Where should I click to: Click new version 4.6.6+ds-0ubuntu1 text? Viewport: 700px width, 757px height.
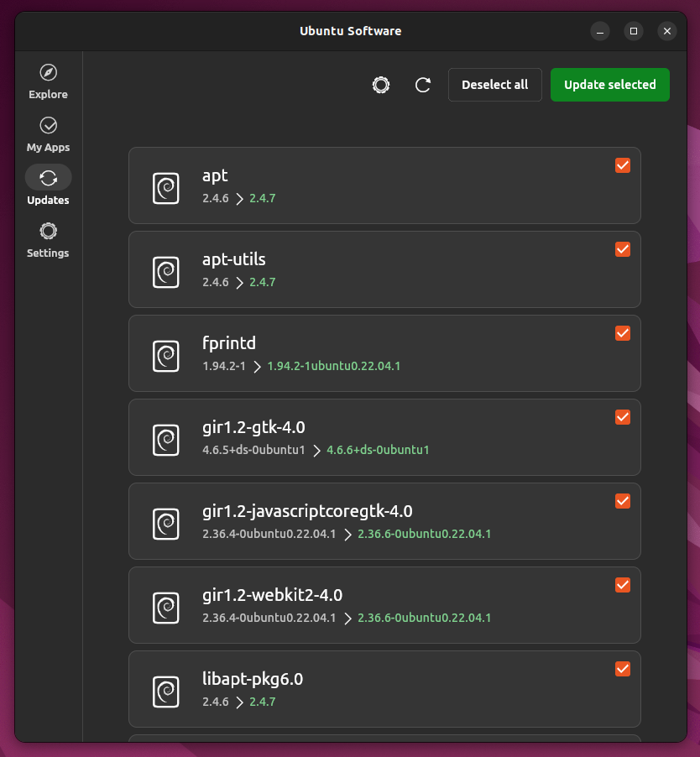[x=378, y=450]
